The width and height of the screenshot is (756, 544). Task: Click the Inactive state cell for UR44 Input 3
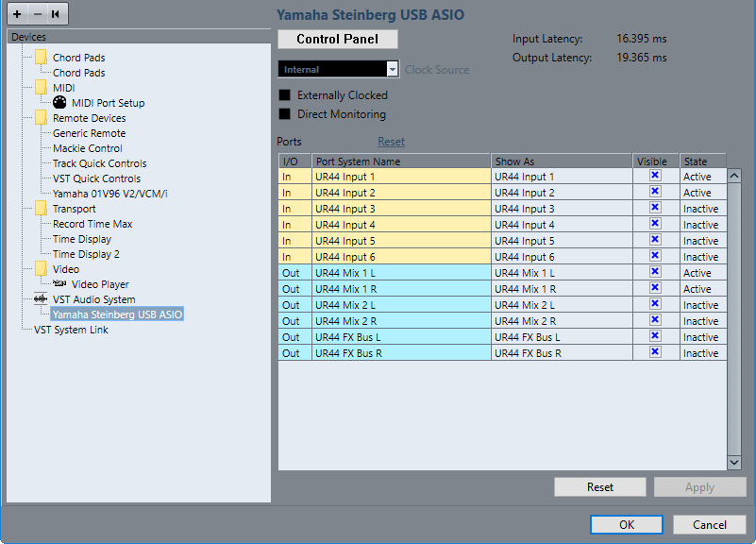(x=703, y=209)
